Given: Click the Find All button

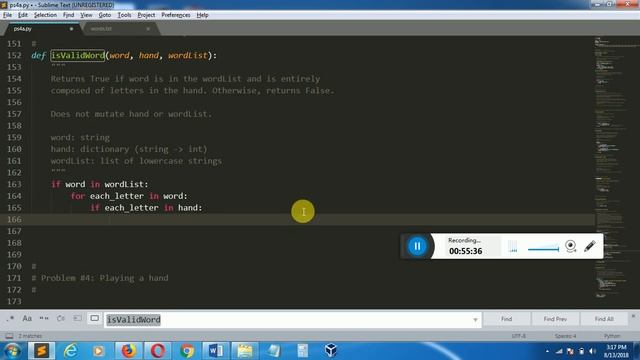Looking at the screenshot, I should point(604,319).
